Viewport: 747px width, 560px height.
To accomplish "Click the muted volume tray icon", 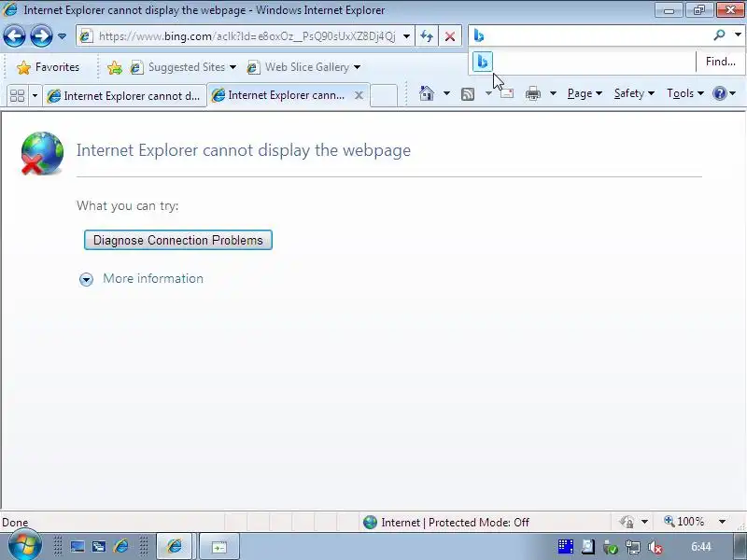I will tap(655, 547).
